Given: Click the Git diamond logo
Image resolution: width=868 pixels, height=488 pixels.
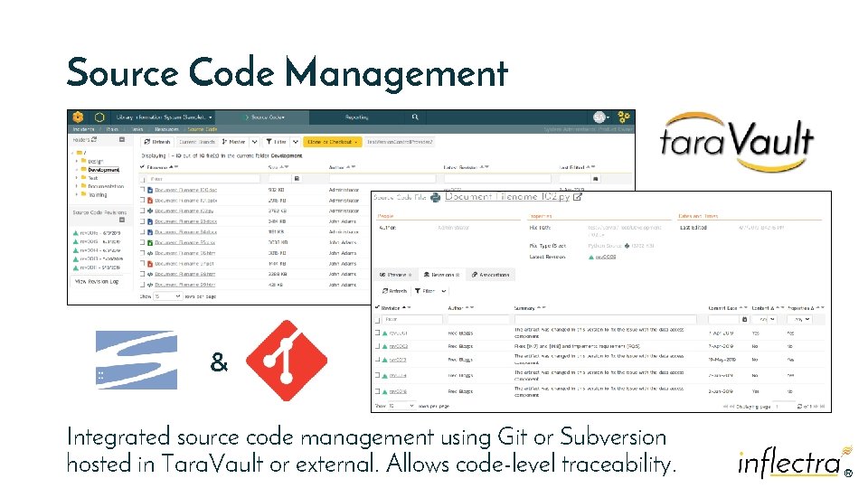Looking at the screenshot, I should coord(287,361).
